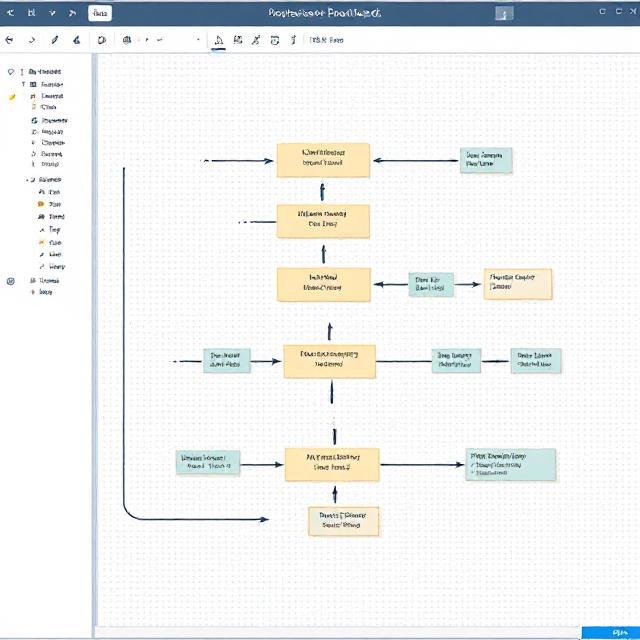This screenshot has height=640, width=640.
Task: Click the yellow pencil icon in sidebar
Action: 13,96
